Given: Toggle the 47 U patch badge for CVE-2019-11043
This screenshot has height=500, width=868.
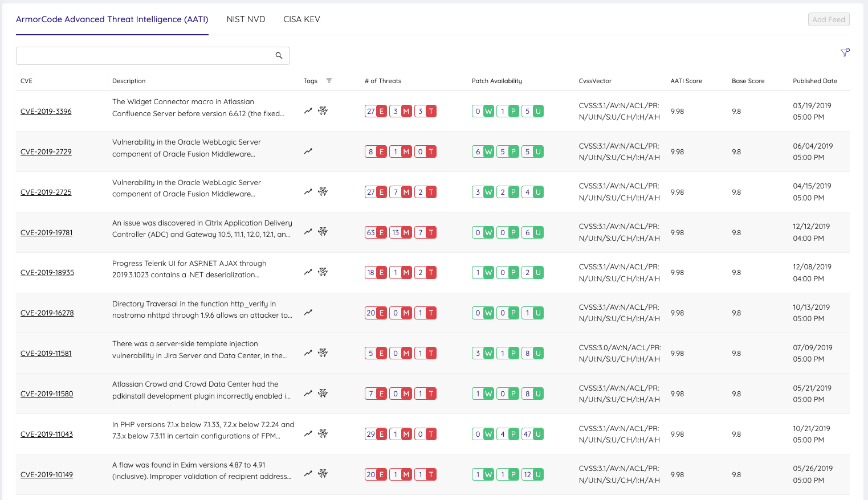Looking at the screenshot, I should tap(532, 433).
